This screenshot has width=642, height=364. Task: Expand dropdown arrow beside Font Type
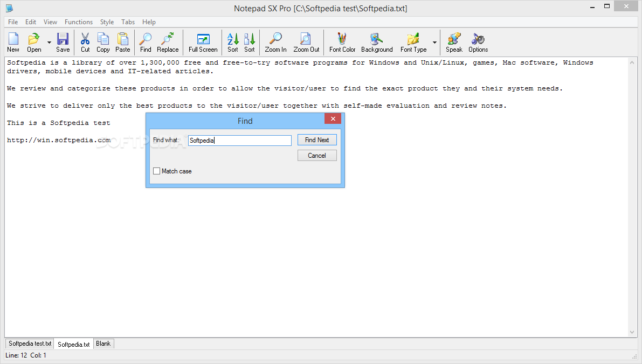click(434, 43)
